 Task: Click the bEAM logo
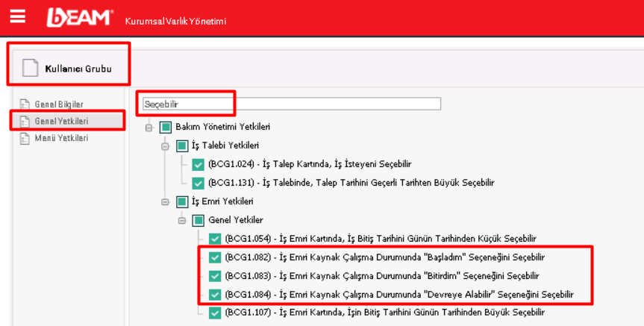[x=80, y=18]
